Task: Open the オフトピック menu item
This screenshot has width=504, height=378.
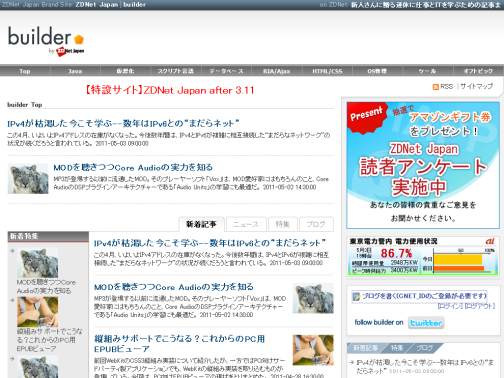Action: pos(478,71)
